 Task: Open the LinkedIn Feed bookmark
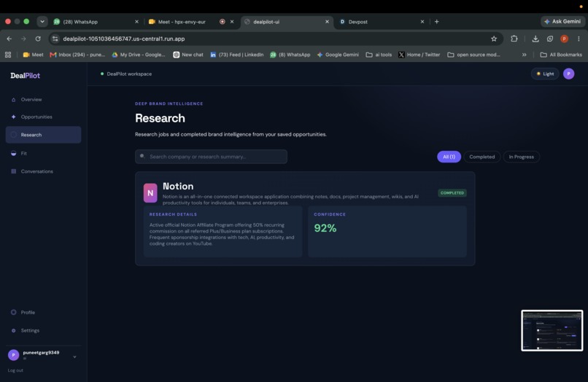(236, 55)
